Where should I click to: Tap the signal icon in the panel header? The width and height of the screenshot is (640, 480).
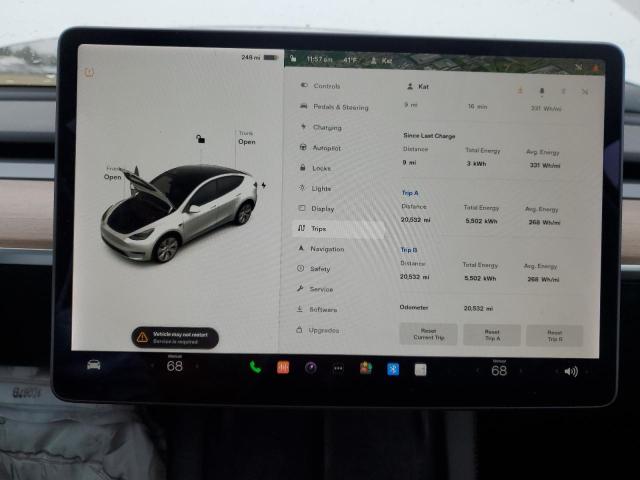[x=585, y=92]
